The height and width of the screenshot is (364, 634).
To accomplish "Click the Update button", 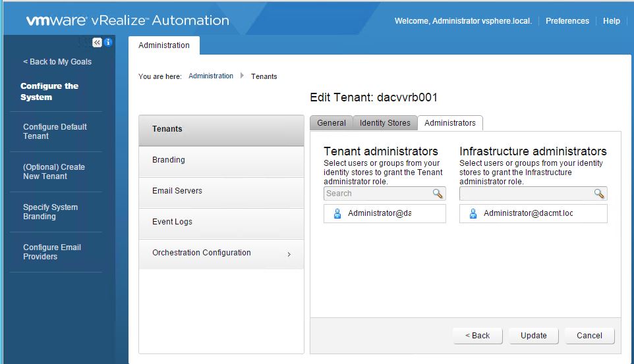I will tap(534, 336).
